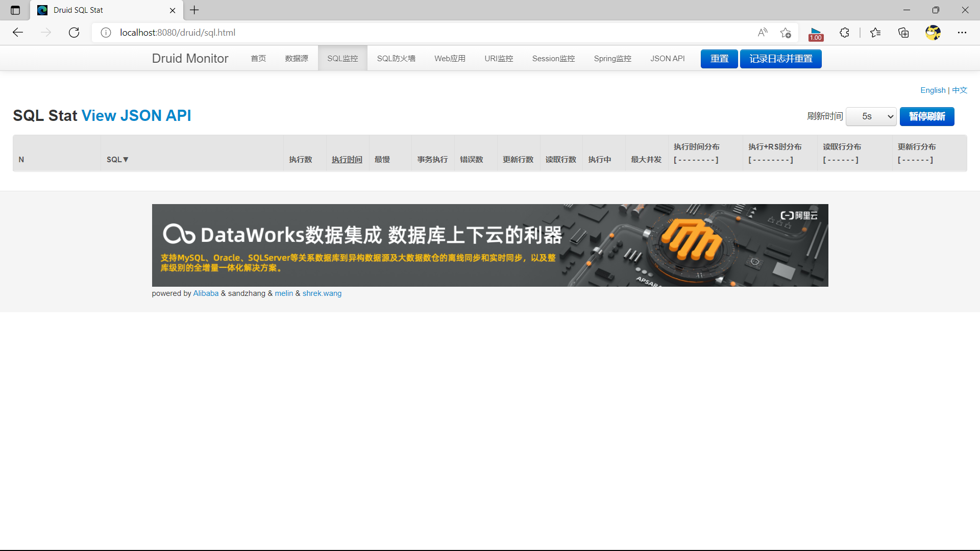This screenshot has width=980, height=551.
Task: Open View JSON API link
Action: 136,115
